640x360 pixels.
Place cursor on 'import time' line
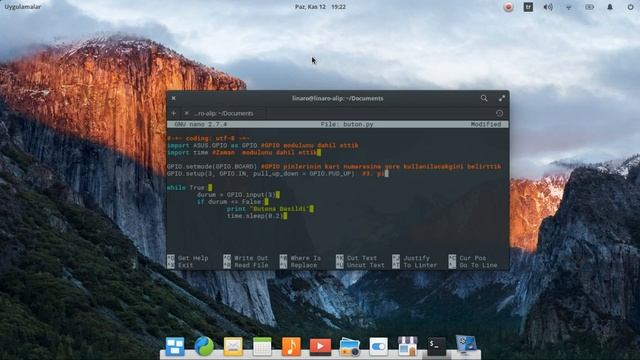click(244, 153)
